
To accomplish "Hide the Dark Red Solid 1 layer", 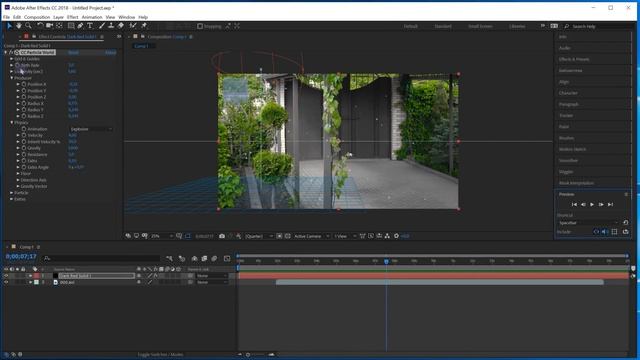I will 6,276.
